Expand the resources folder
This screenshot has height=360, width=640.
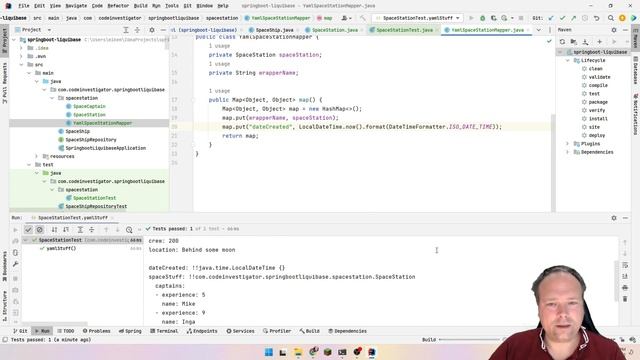click(37, 156)
